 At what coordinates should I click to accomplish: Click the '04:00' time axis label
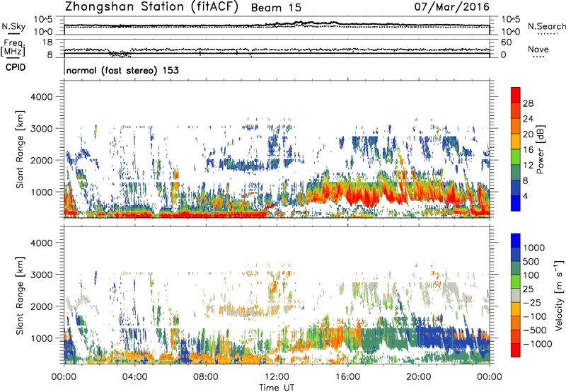pyautogui.click(x=134, y=377)
